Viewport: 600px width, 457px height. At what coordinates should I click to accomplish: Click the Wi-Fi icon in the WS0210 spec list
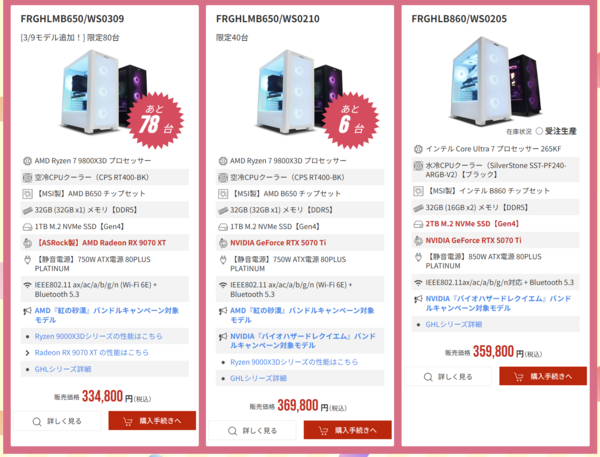223,285
